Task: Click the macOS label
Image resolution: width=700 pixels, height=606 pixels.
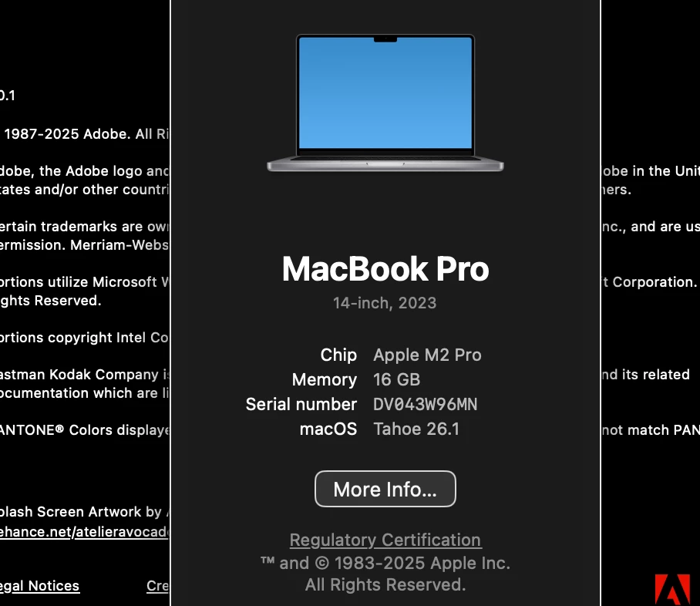Action: click(328, 429)
